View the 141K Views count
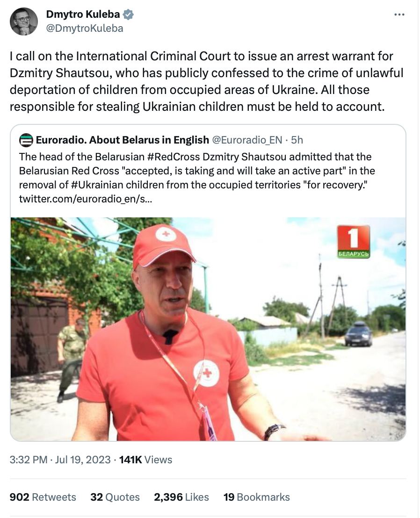Image resolution: width=420 pixels, height=518 pixels. (145, 460)
